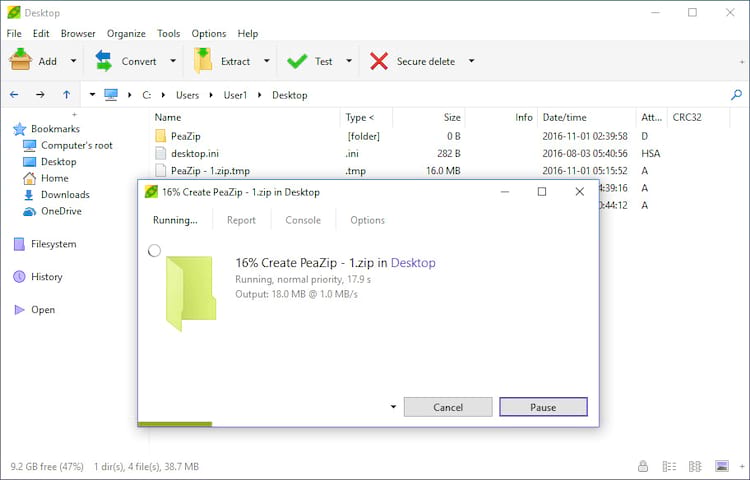Click the Downloads arrow icon
The height and width of the screenshot is (480, 750).
pos(29,195)
